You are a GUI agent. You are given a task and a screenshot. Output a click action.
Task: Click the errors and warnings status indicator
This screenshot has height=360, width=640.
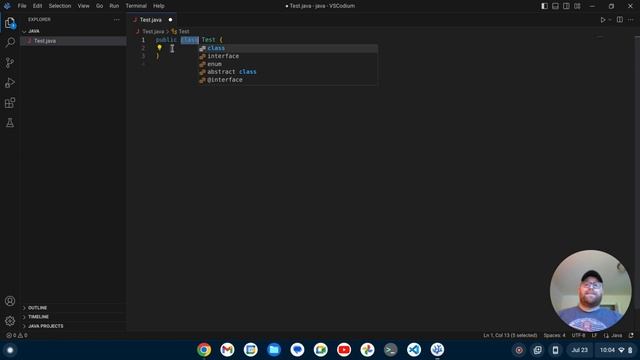[17, 336]
